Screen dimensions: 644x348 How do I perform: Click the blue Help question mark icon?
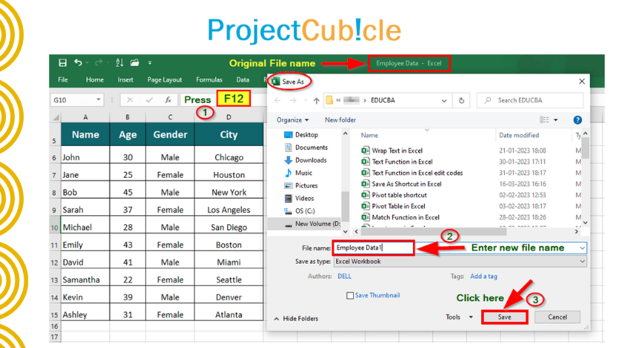[x=577, y=120]
